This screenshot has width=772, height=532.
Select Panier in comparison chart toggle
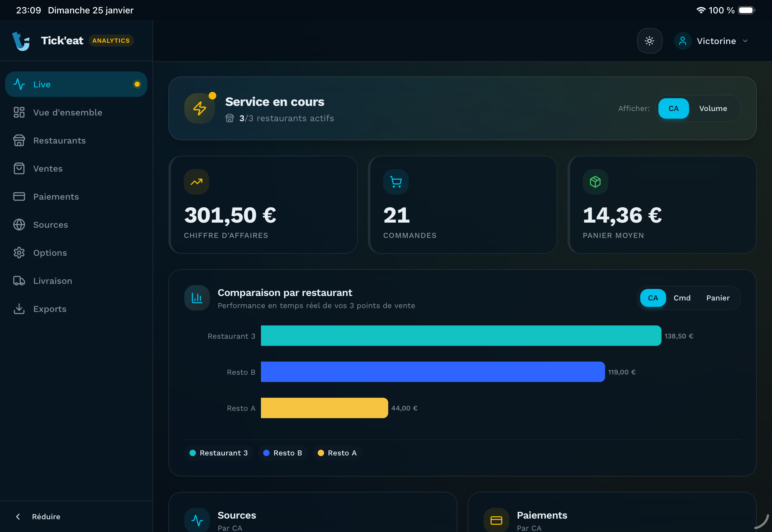coord(718,298)
